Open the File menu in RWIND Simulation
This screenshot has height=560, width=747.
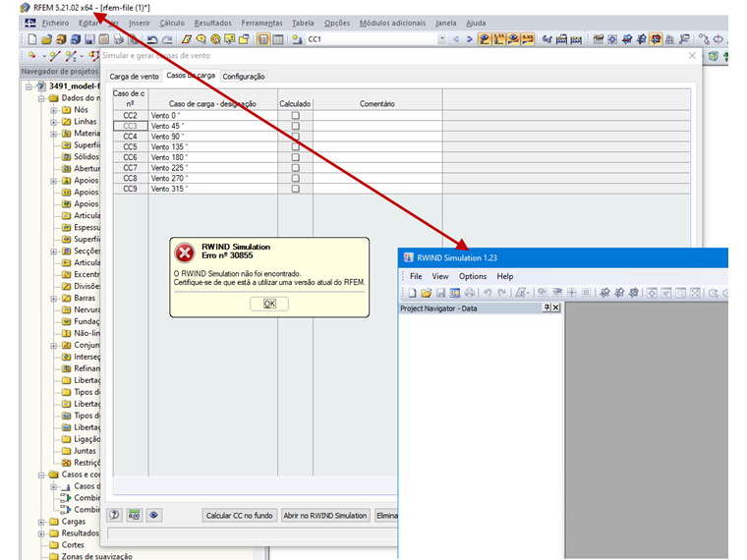pos(416,276)
